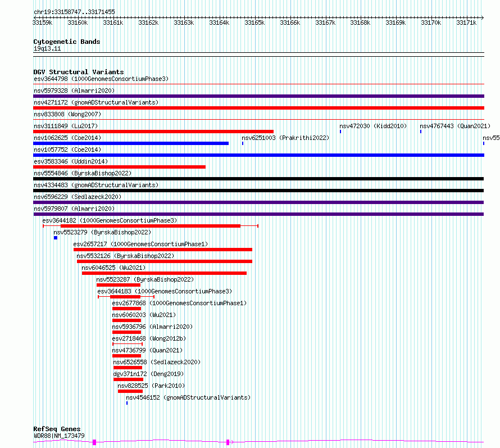This screenshot has height=448, width=500.
Task: Click nsv5936796 Almarri2020 label
Action: [x=152, y=327]
